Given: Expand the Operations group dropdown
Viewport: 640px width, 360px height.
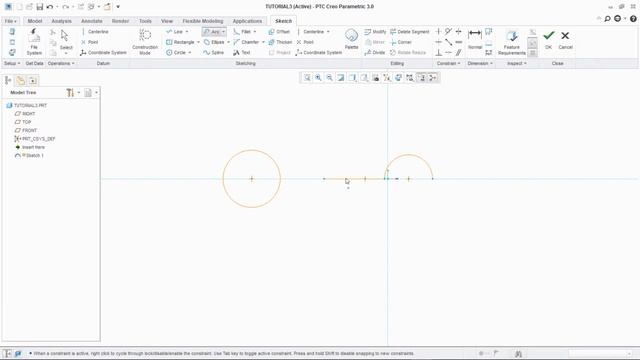Looking at the screenshot, I should tap(61, 63).
